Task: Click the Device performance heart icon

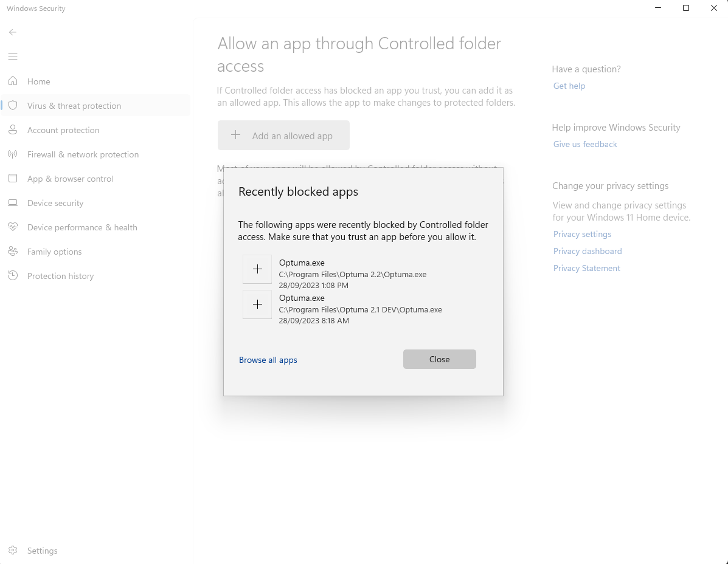Action: click(13, 227)
